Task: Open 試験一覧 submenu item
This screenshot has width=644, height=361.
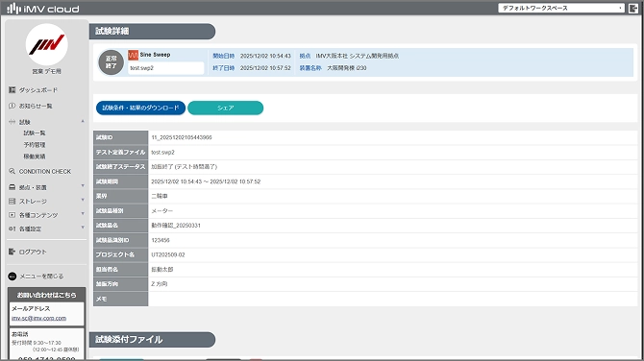Action: pos(35,132)
